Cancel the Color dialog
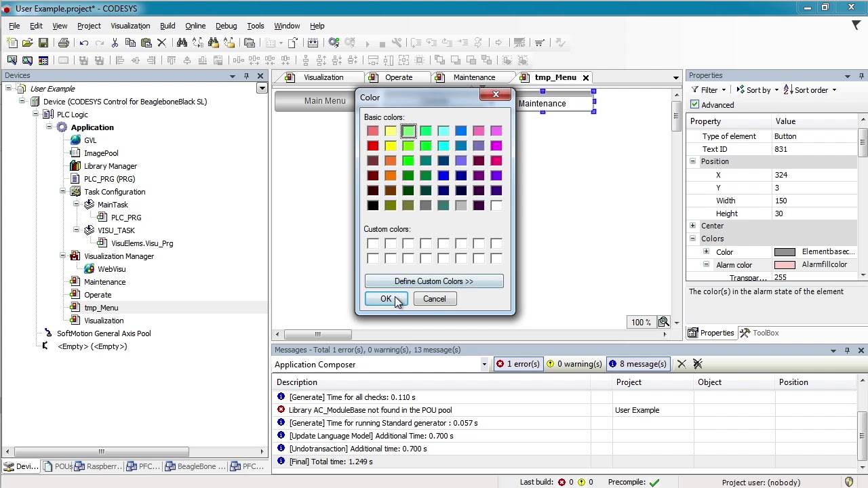868x488 pixels. tap(435, 299)
